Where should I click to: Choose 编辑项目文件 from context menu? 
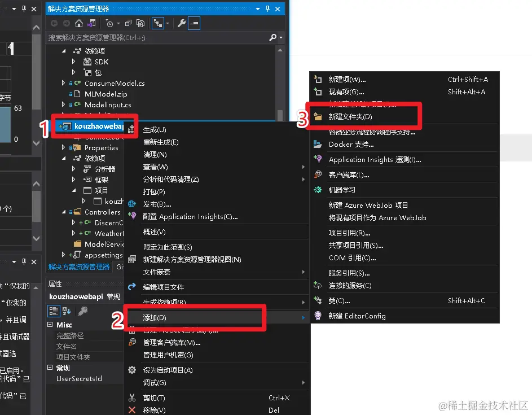pos(217,287)
